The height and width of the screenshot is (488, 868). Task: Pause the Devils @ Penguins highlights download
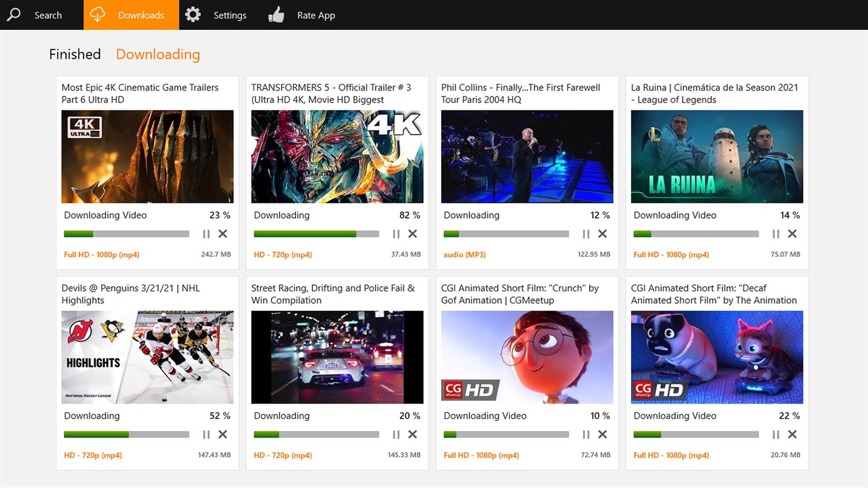(206, 435)
